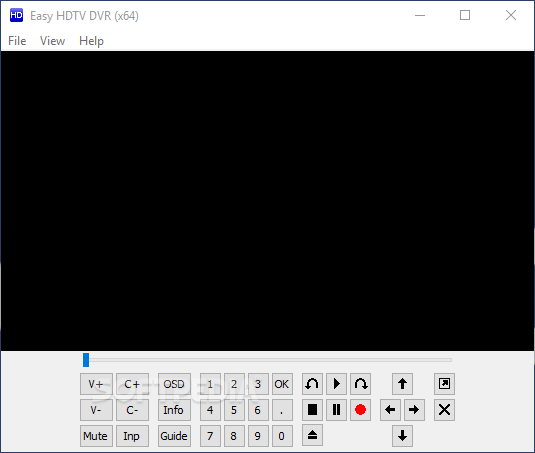Minimize the Easy HDTV DVR window
535x453 pixels.
coord(420,15)
